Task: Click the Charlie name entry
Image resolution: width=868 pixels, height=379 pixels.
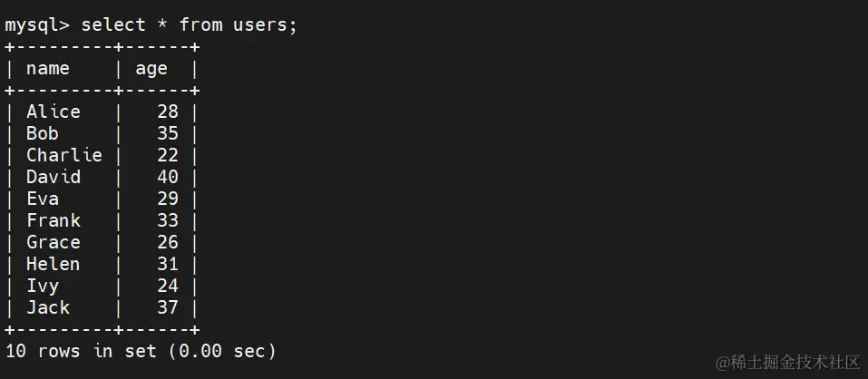Action: coord(64,155)
